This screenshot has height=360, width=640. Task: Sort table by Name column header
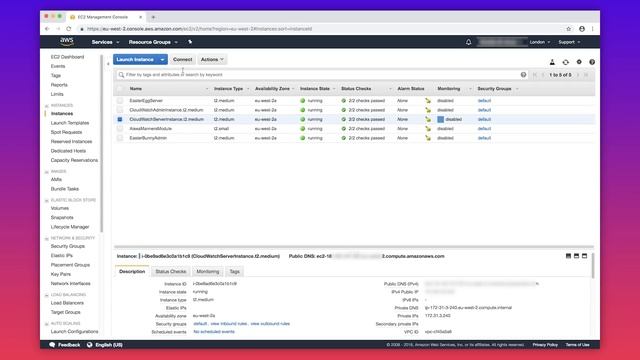coord(136,89)
